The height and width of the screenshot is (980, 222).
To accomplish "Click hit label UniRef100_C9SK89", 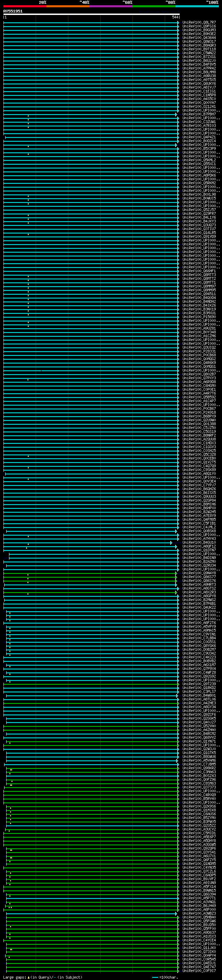I will (199, 470).
